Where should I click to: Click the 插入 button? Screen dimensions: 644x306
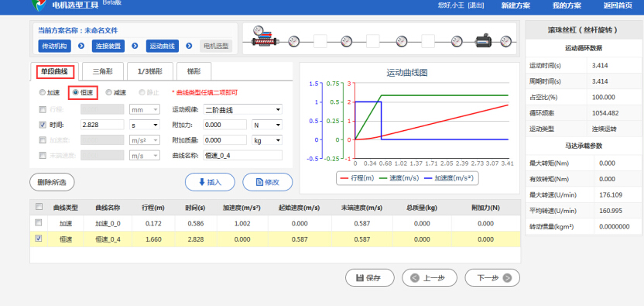click(x=210, y=182)
